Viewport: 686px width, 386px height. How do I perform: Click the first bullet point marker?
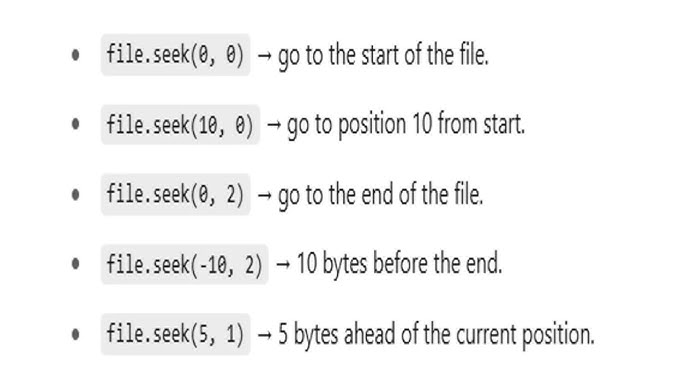pyautogui.click(x=75, y=55)
